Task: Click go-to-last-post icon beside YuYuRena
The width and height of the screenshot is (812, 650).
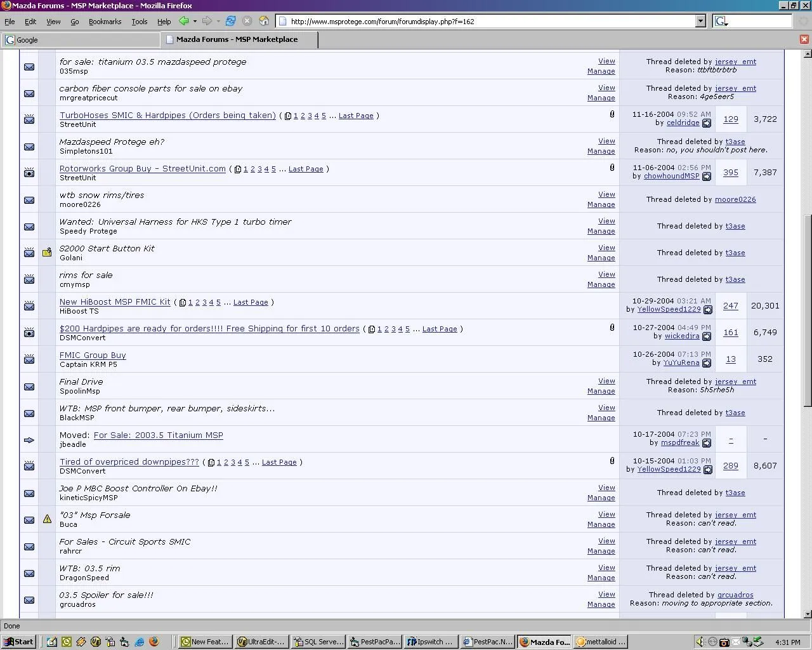Action: pyautogui.click(x=707, y=363)
